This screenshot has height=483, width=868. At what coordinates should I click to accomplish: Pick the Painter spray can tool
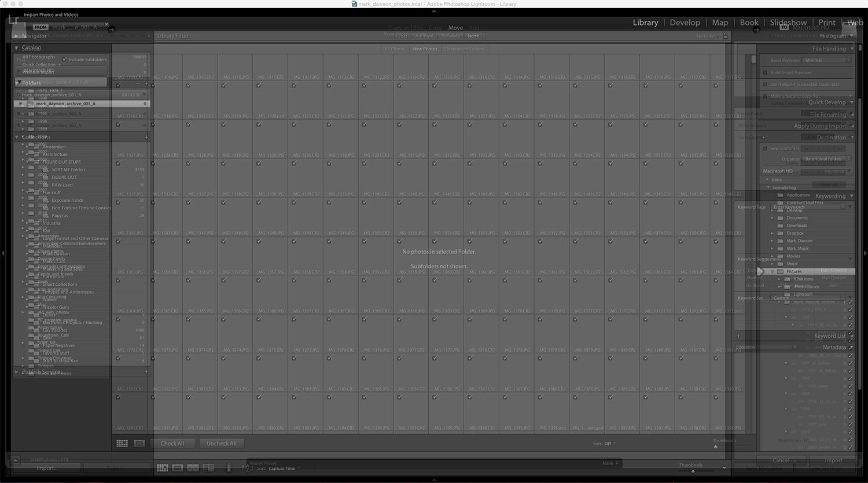coord(229,467)
